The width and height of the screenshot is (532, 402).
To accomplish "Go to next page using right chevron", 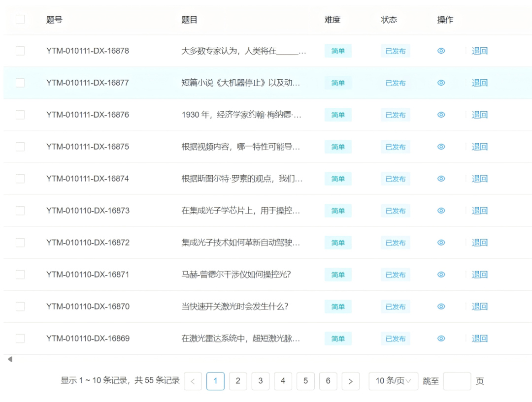I will 350,381.
